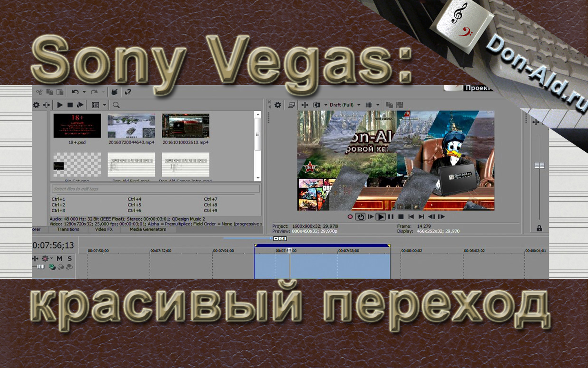588x368 pixels.
Task: Mute the track with M button
Action: point(60,258)
